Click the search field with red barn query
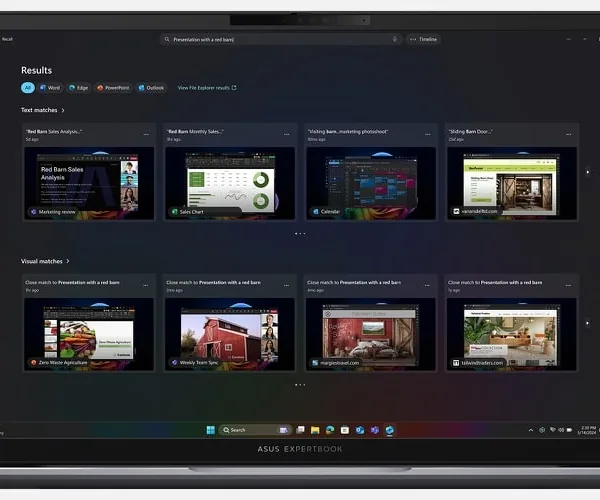Viewport: 600px width, 500px height. click(x=281, y=39)
